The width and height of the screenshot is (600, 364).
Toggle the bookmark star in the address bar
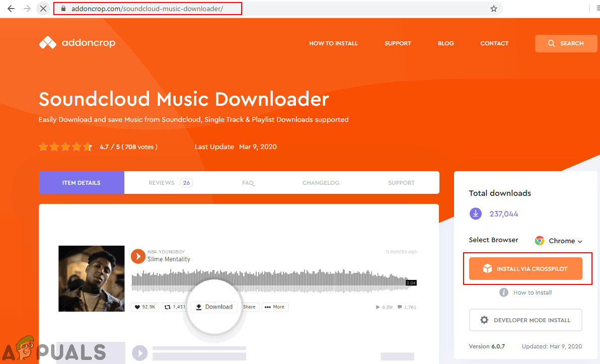[x=494, y=9]
